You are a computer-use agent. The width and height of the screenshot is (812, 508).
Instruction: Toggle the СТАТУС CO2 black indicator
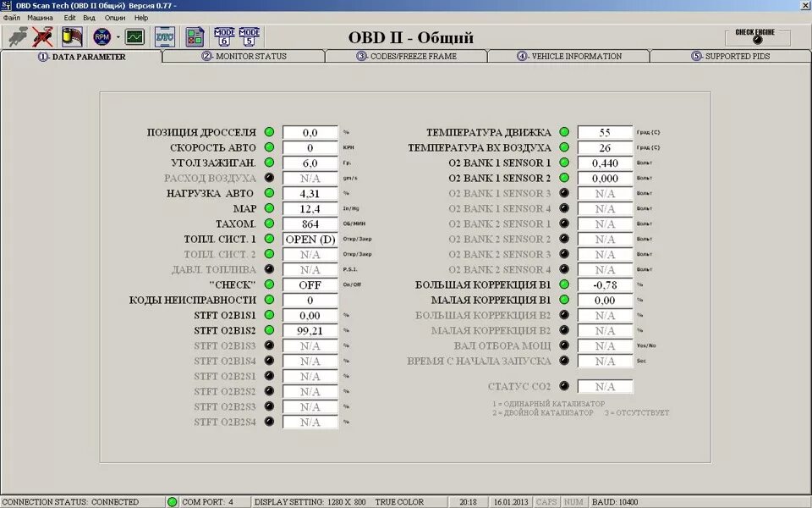[564, 386]
